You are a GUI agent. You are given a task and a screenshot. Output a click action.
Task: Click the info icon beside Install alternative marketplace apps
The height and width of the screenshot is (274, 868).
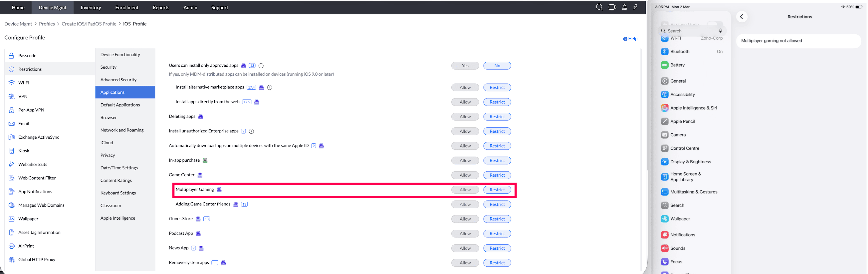(270, 87)
